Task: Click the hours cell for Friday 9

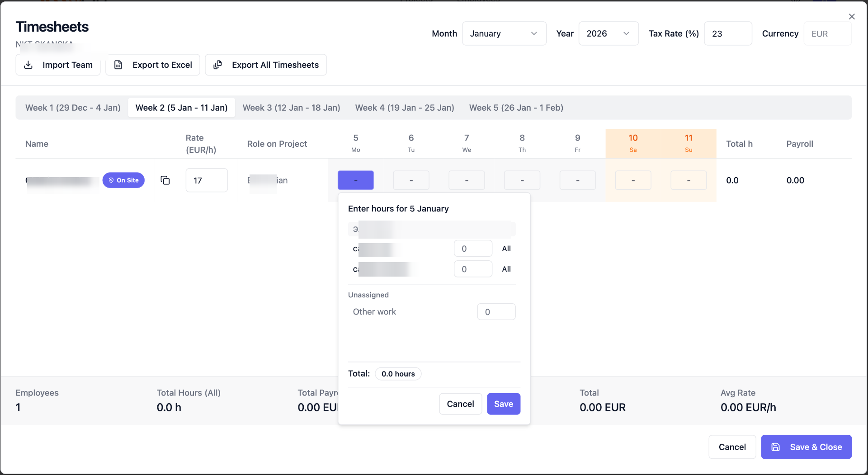Action: 577,180
